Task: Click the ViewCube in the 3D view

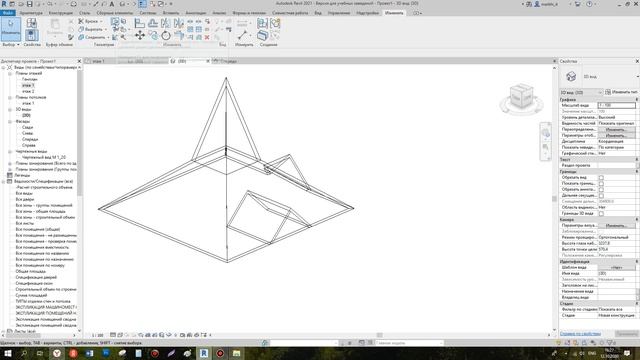Action: (x=521, y=97)
